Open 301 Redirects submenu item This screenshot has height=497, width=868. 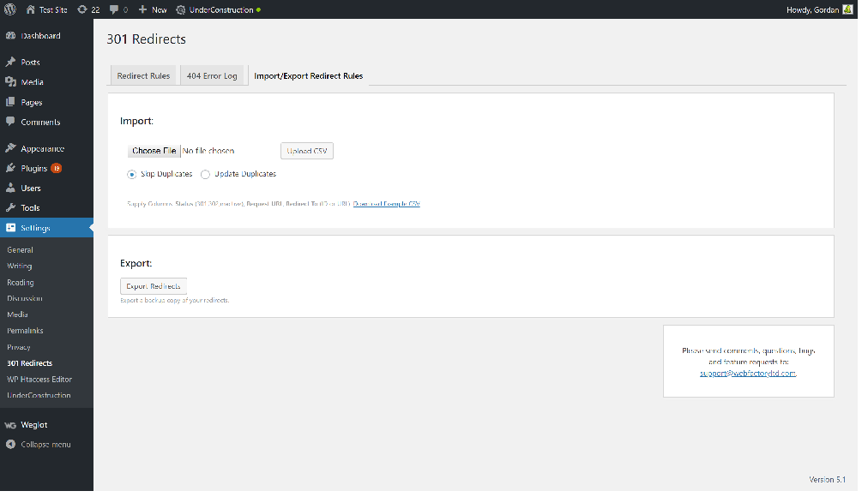click(29, 363)
